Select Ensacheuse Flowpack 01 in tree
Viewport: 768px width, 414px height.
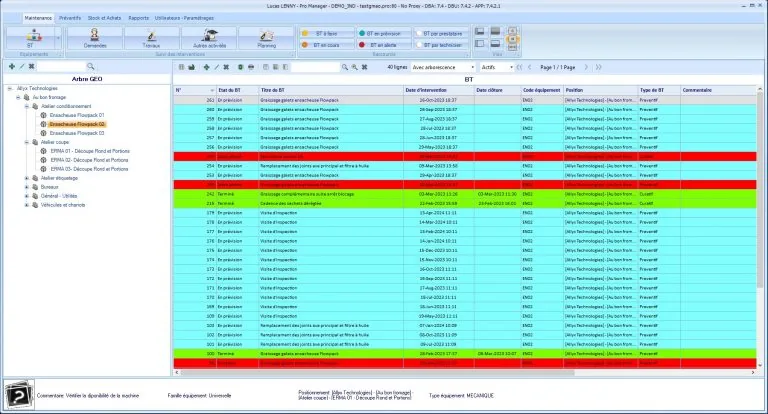click(x=77, y=115)
